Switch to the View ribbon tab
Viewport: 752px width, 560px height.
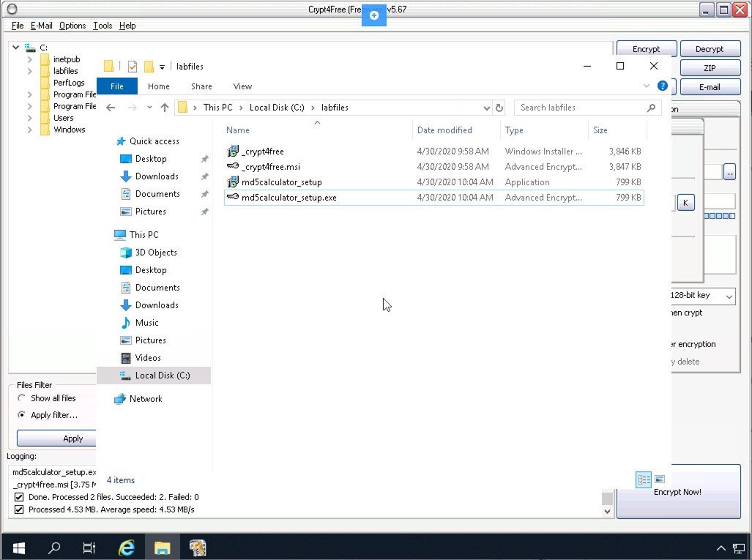pyautogui.click(x=242, y=86)
